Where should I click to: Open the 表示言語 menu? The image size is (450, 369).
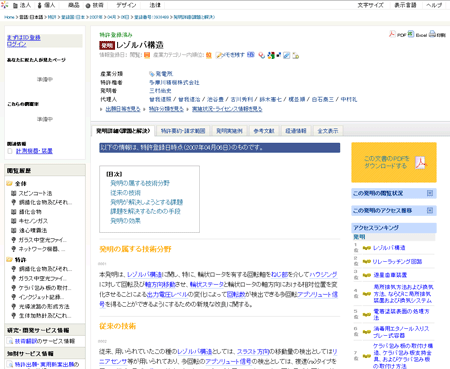(405, 5)
